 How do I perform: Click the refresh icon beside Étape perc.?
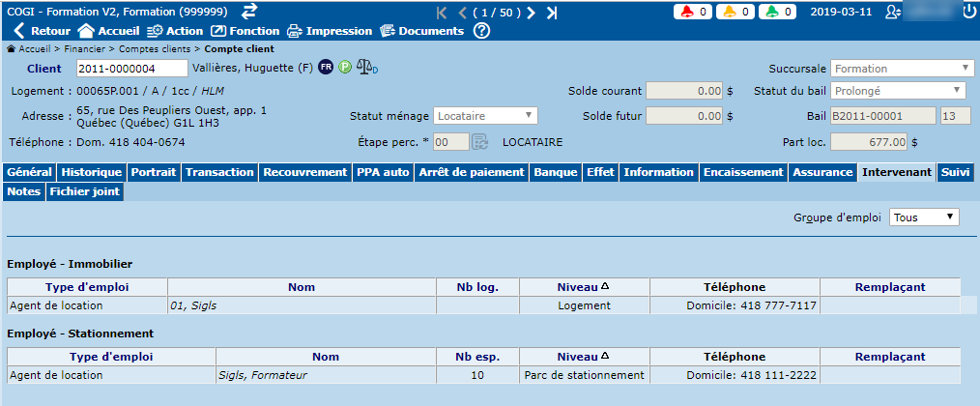click(479, 141)
